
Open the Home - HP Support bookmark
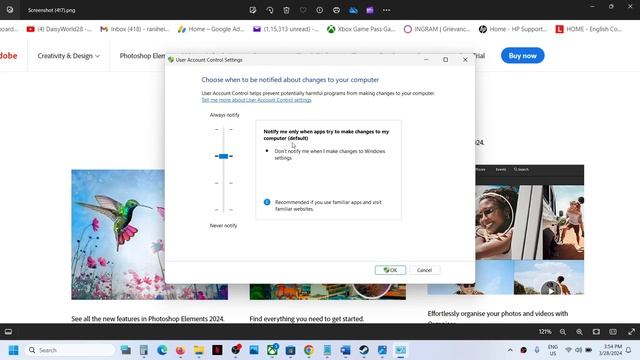coord(513,29)
